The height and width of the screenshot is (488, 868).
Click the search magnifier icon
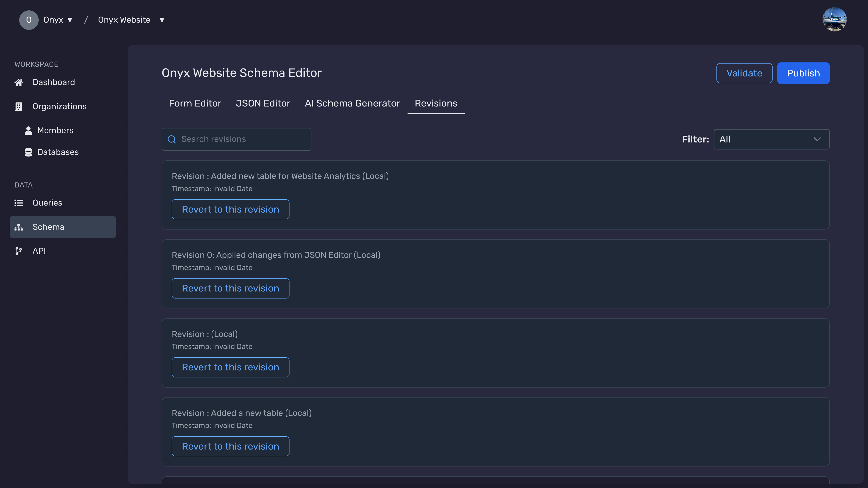[x=172, y=139]
